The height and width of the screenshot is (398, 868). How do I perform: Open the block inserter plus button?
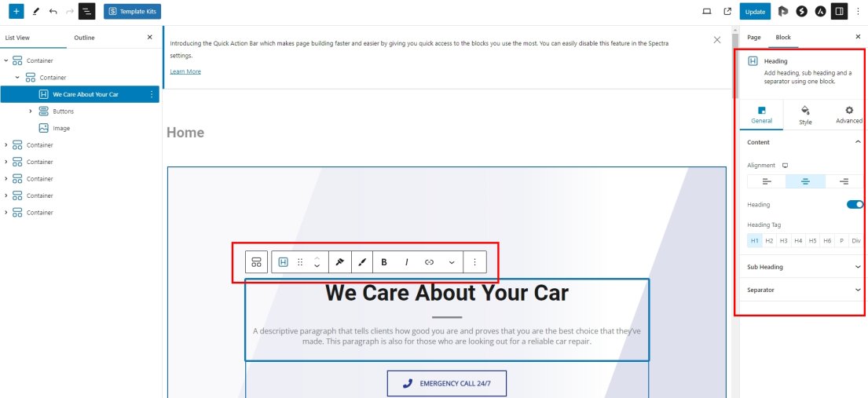[x=16, y=11]
